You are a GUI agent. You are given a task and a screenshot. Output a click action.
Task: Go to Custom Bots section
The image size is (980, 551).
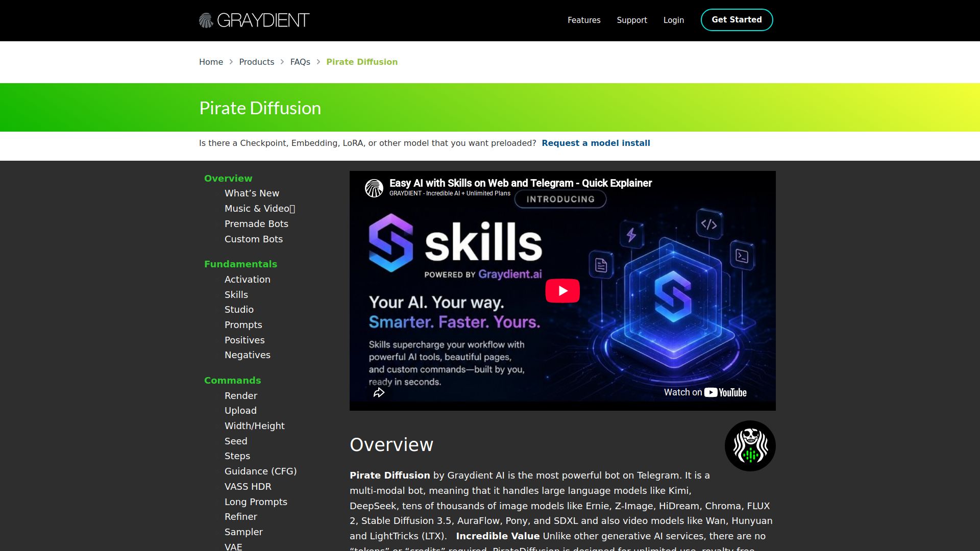click(254, 239)
